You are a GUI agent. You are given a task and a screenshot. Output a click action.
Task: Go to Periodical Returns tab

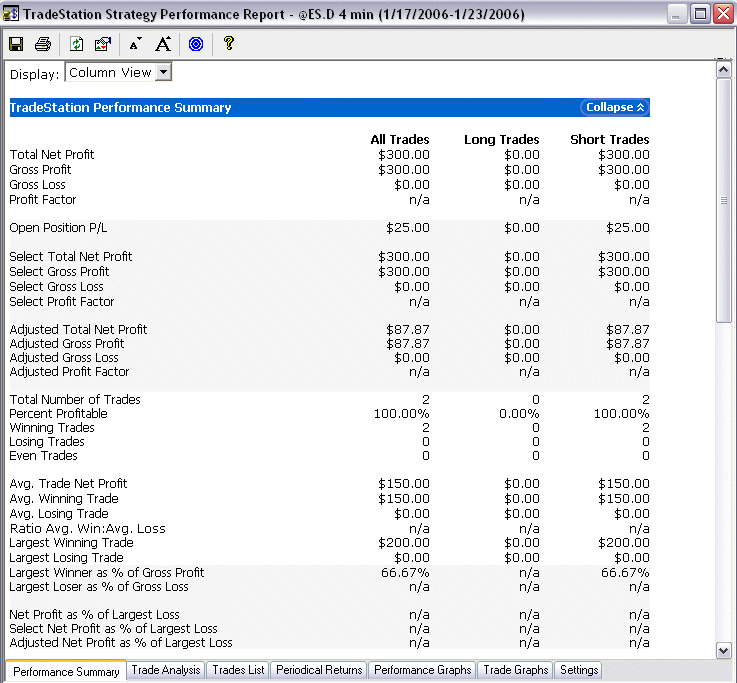tap(319, 670)
